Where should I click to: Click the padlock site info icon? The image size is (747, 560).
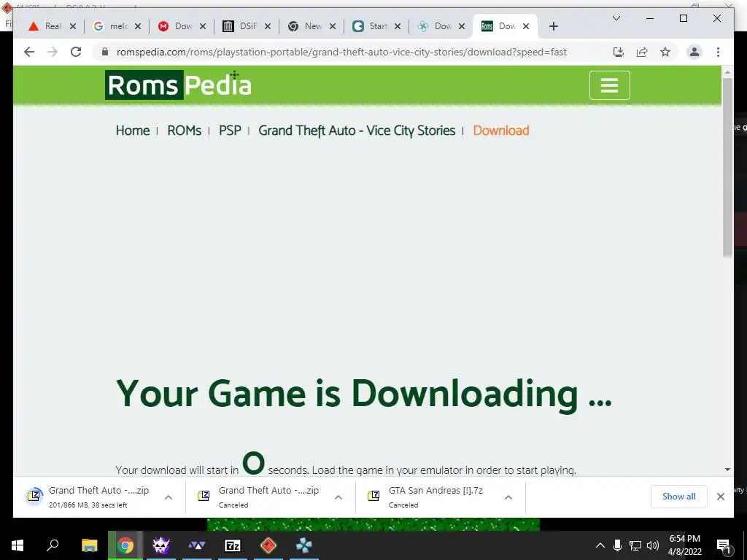coord(105,52)
